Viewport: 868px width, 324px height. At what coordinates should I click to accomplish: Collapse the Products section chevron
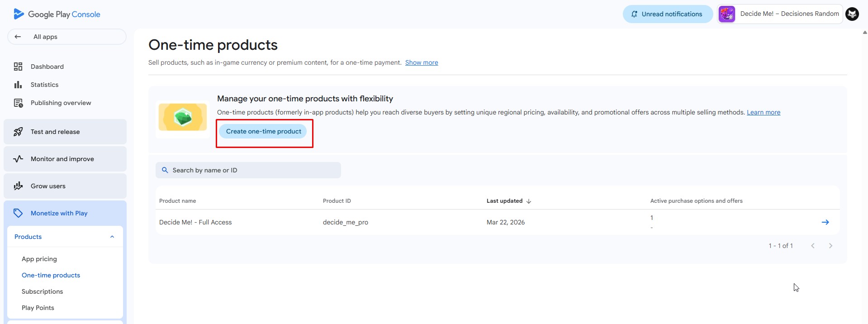[112, 237]
